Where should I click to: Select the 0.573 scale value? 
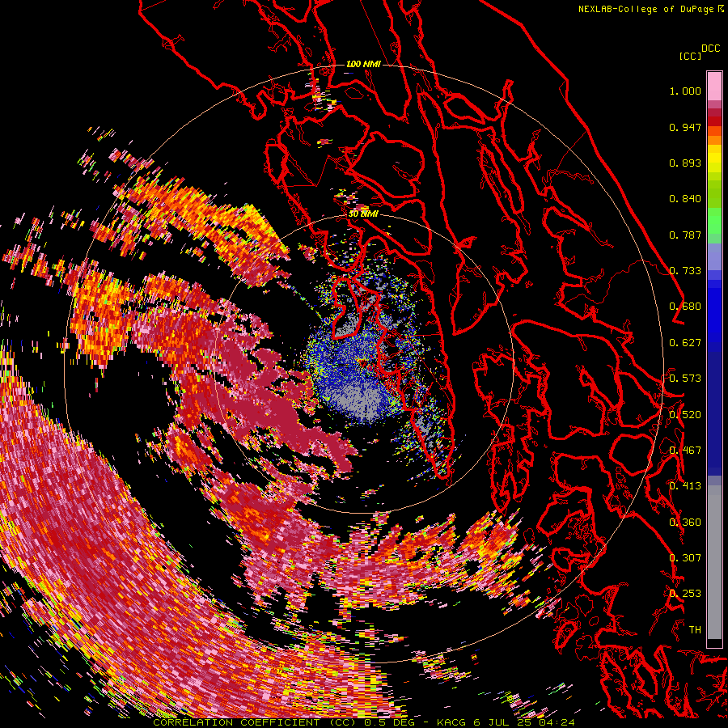click(x=685, y=379)
